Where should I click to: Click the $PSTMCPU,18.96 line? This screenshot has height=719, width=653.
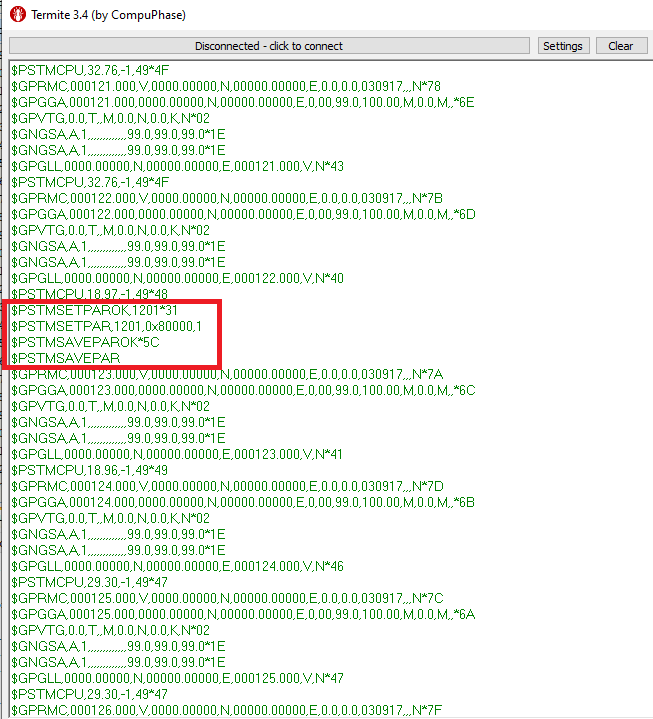point(89,470)
